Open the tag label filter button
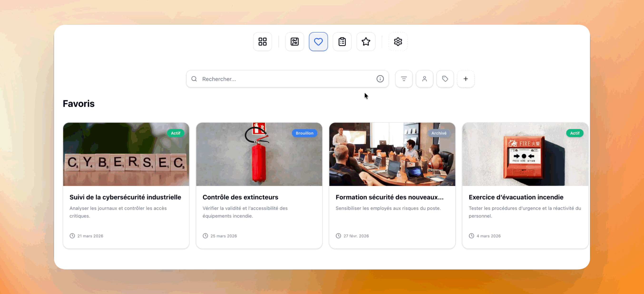Screen dimensions: 644x294 [445, 79]
